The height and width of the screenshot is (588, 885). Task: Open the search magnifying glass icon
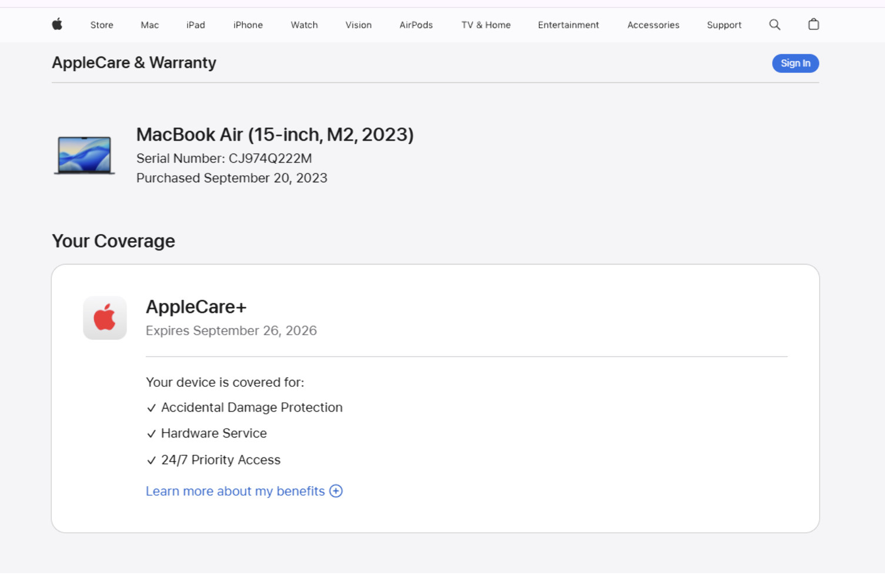point(774,25)
